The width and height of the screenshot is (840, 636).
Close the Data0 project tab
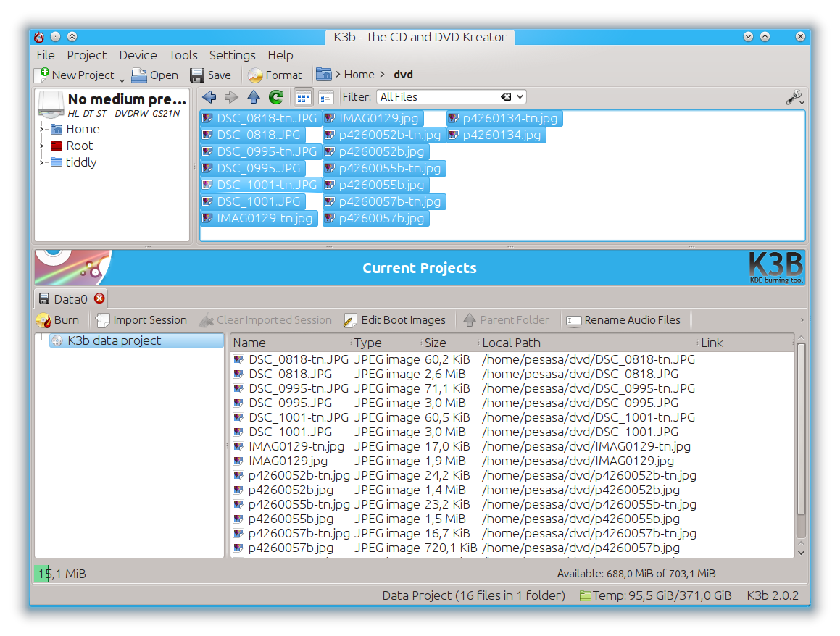(x=99, y=298)
